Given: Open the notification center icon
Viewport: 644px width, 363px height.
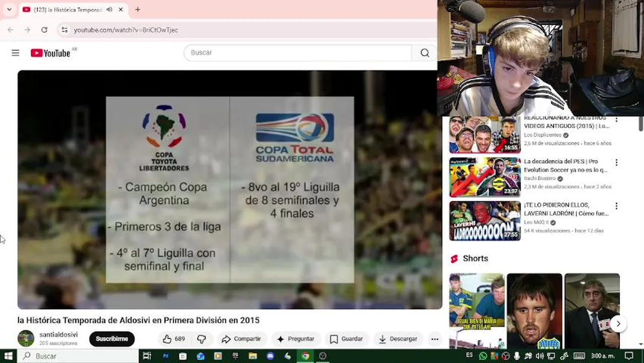Looking at the screenshot, I should click(628, 356).
